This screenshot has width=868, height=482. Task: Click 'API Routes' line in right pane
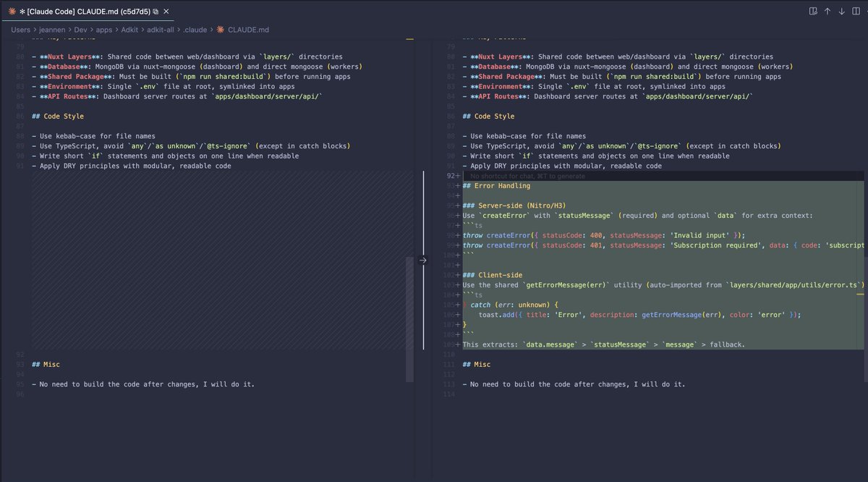[608, 97]
